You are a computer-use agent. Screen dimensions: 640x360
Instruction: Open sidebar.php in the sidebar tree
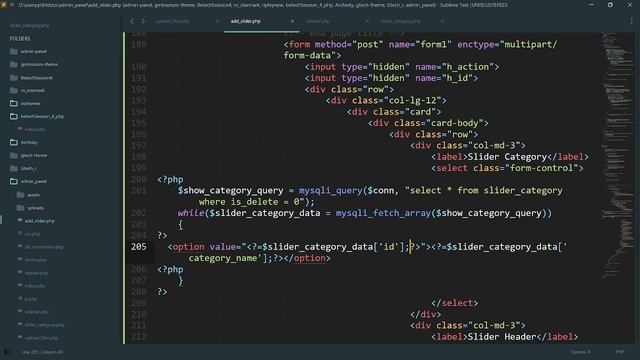click(37, 312)
